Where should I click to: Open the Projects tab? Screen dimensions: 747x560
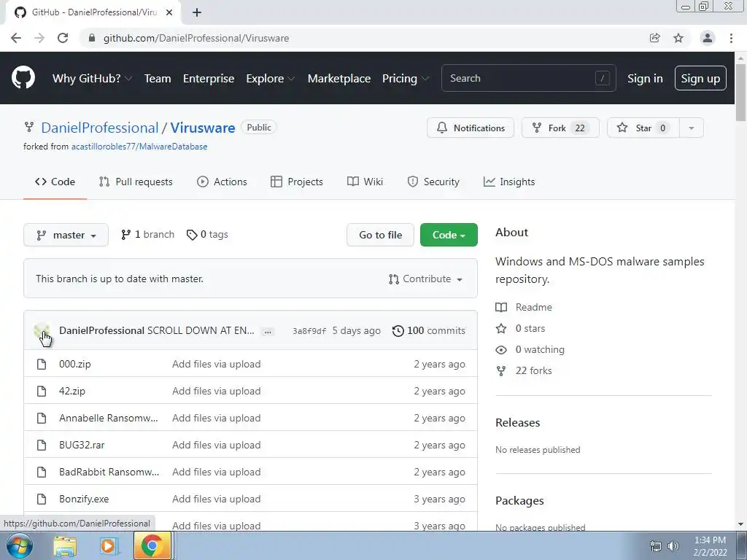(x=296, y=182)
